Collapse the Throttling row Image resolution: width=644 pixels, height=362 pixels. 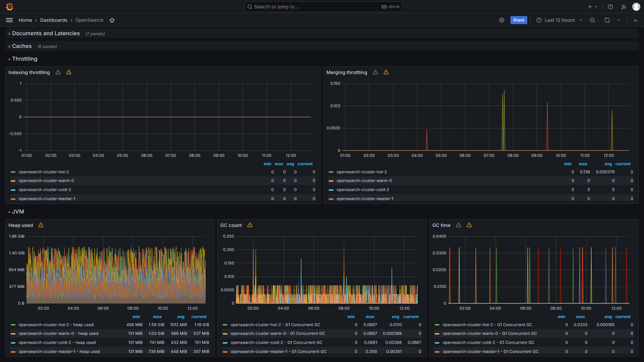24,59
